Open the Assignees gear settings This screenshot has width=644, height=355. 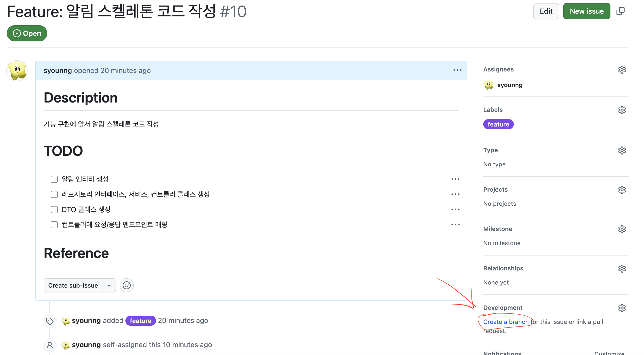[622, 70]
